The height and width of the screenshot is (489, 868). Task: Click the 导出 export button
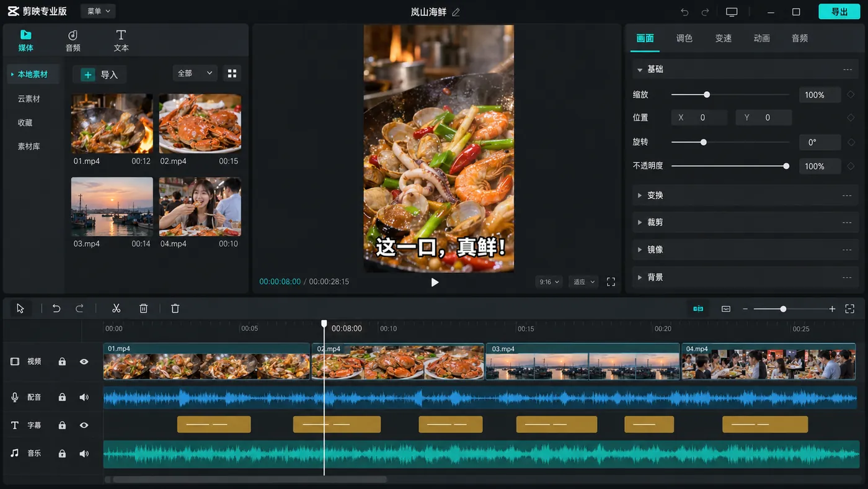click(x=839, y=12)
